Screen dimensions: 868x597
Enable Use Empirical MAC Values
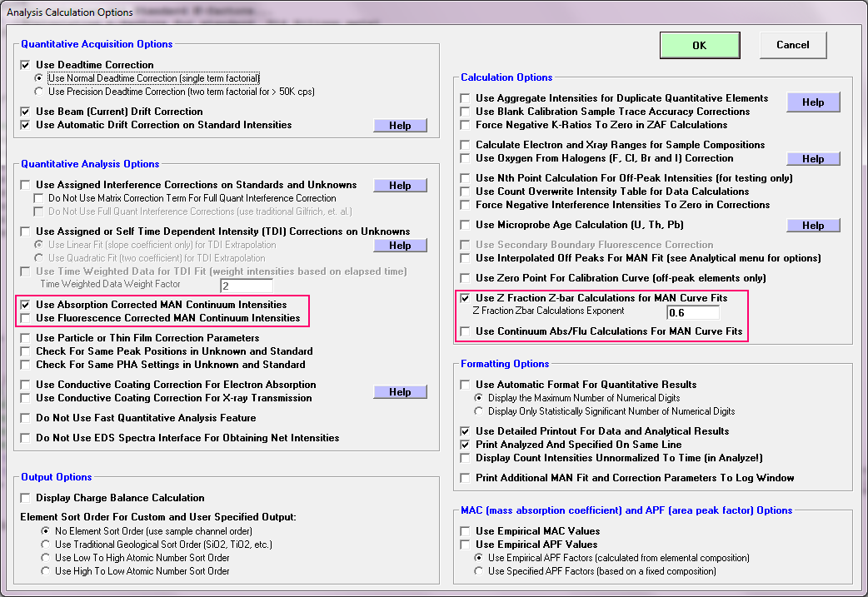tap(466, 531)
